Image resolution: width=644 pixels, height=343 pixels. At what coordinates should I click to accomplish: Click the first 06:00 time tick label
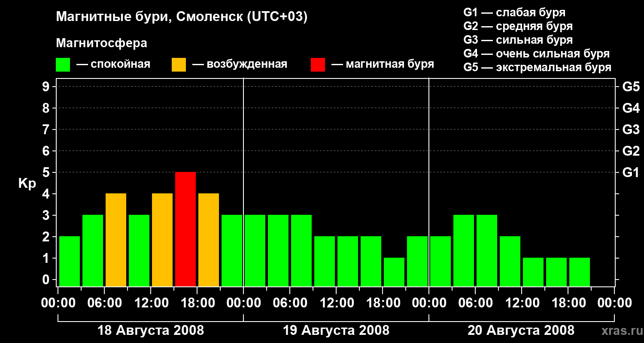point(104,303)
